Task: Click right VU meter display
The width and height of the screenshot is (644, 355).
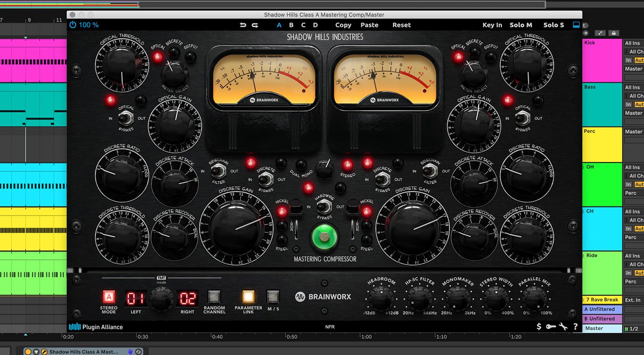Action: click(385, 79)
